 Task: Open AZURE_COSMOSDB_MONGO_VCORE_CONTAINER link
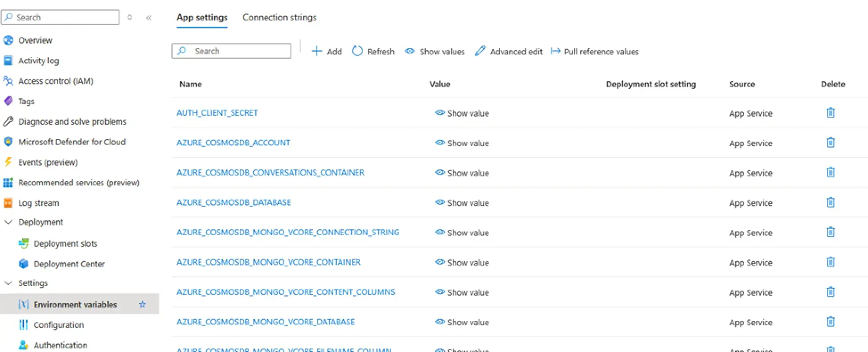point(269,262)
